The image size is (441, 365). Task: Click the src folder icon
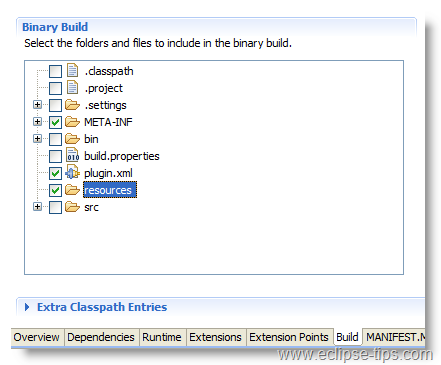click(72, 207)
